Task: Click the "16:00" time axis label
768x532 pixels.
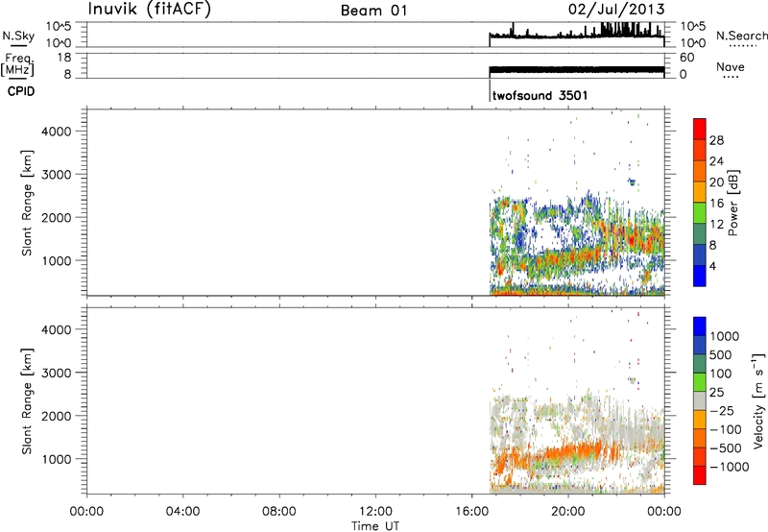Action: tap(472, 512)
